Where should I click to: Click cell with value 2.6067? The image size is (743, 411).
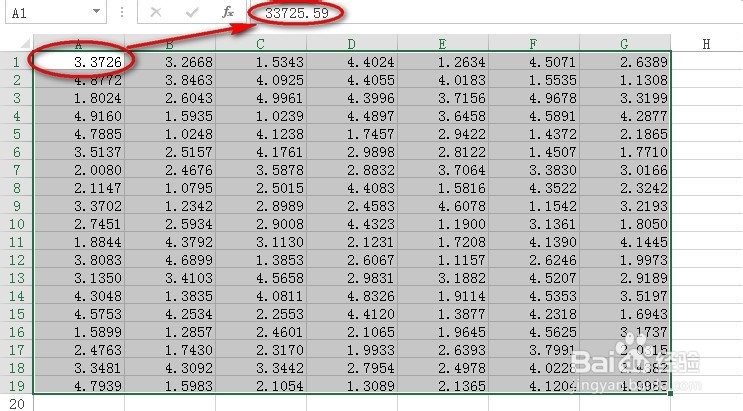[352, 260]
